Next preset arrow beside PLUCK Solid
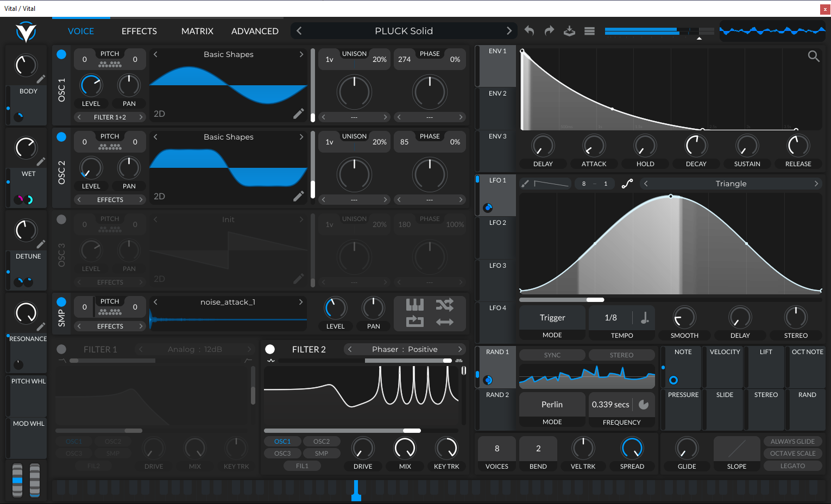The image size is (831, 504). [x=509, y=31]
